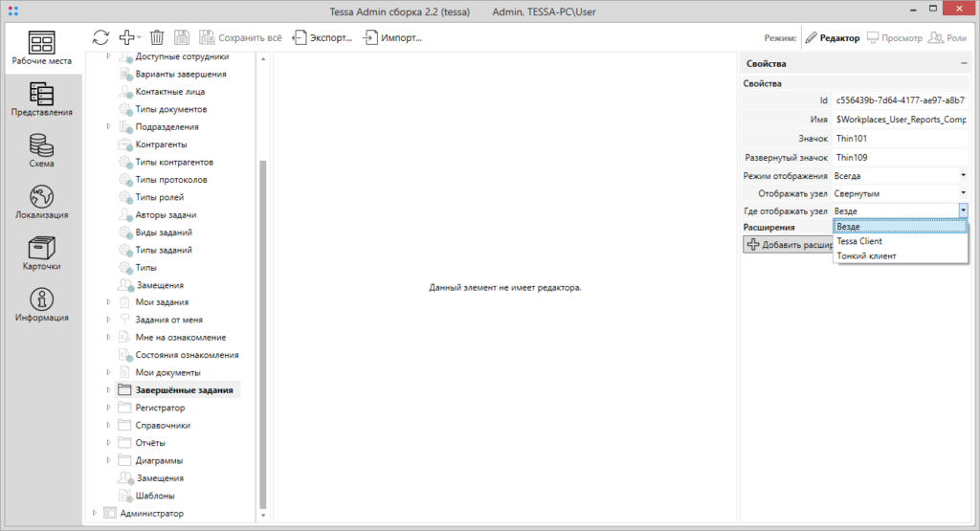
Task: Click the Refresh icon in the toolbar
Action: click(100, 37)
